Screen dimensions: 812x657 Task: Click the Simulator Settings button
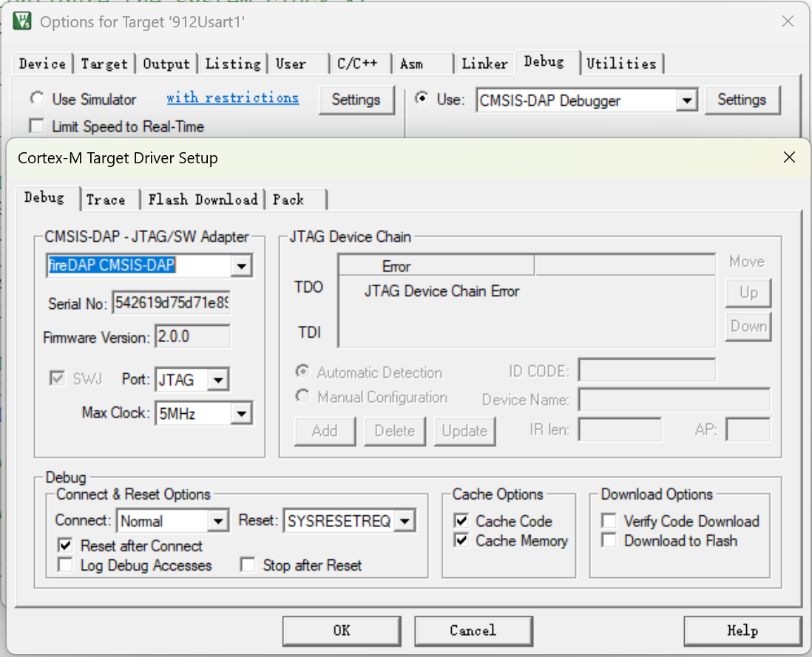[x=356, y=99]
